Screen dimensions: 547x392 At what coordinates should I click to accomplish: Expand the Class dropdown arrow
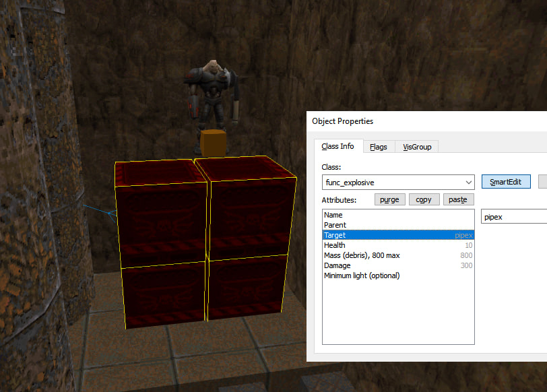(x=468, y=183)
